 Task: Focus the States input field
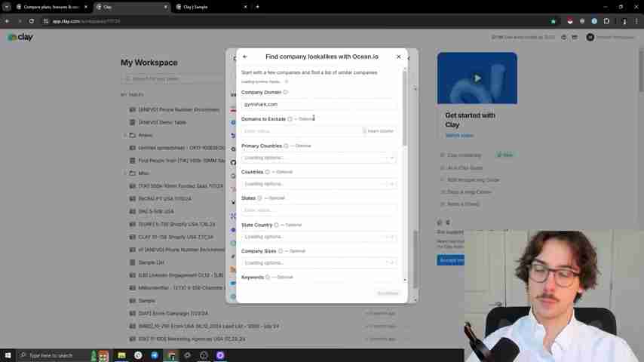pos(319,210)
